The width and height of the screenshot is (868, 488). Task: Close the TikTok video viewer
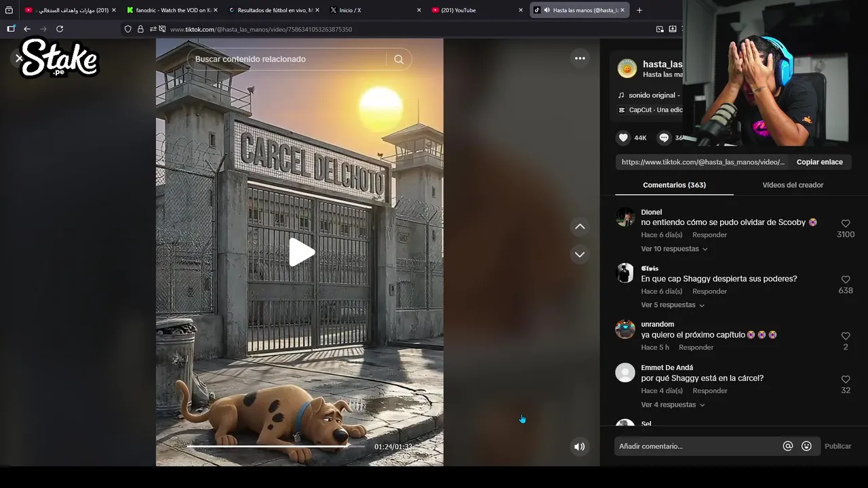click(19, 58)
